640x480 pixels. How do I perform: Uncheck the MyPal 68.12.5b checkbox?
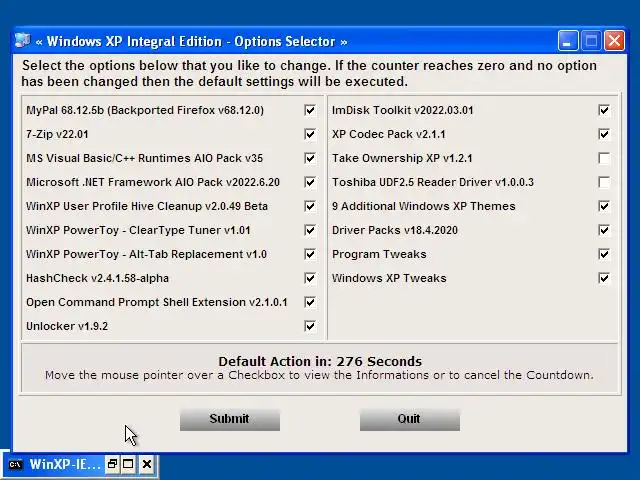click(310, 110)
